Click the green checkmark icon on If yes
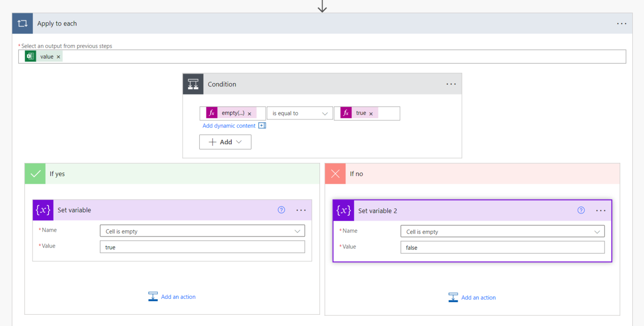The width and height of the screenshot is (644, 326). (x=35, y=173)
